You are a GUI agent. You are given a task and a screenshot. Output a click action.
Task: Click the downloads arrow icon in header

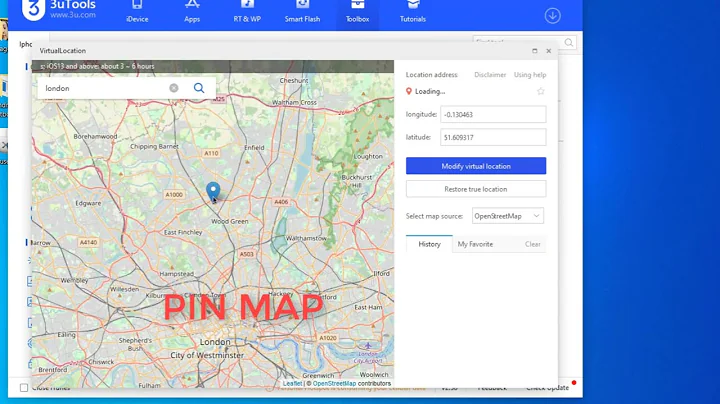point(552,16)
